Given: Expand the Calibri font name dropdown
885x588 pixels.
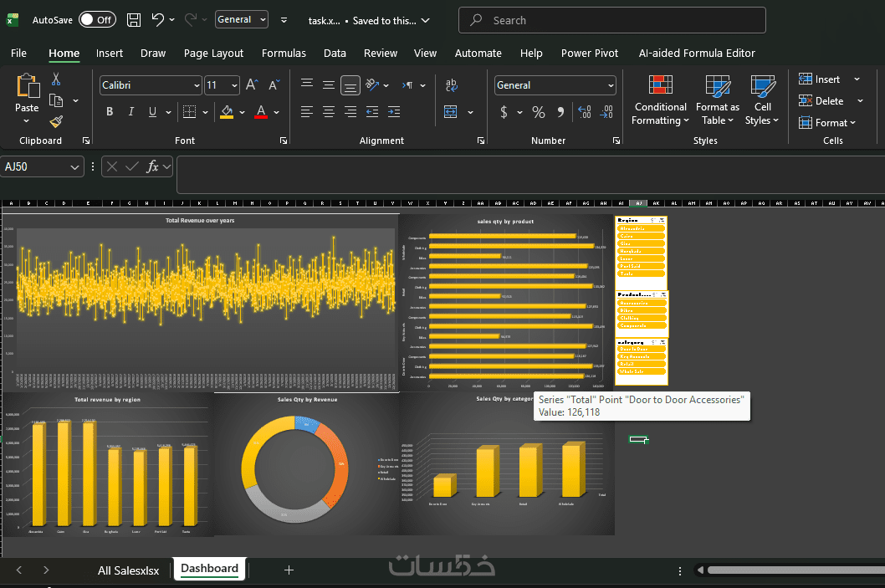Looking at the screenshot, I should (x=197, y=85).
